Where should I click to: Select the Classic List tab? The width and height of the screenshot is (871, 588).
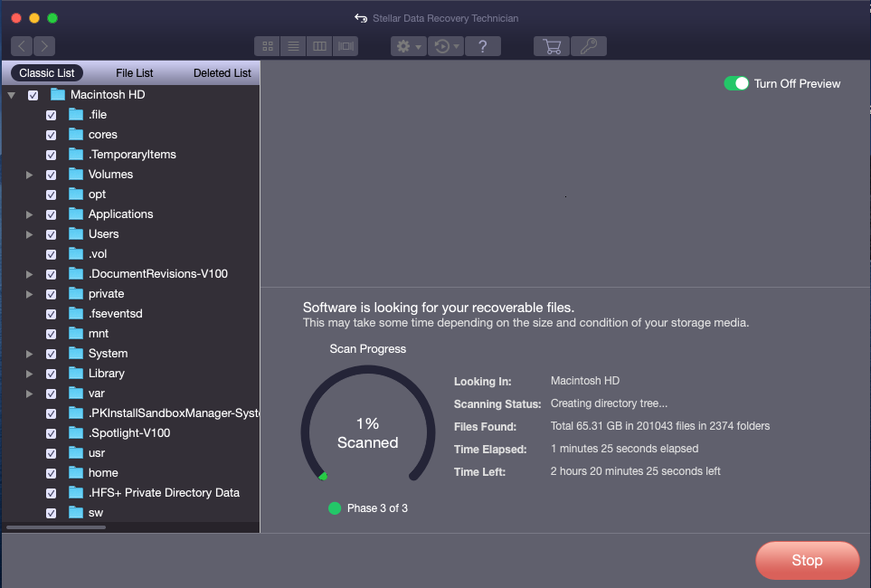pos(47,72)
